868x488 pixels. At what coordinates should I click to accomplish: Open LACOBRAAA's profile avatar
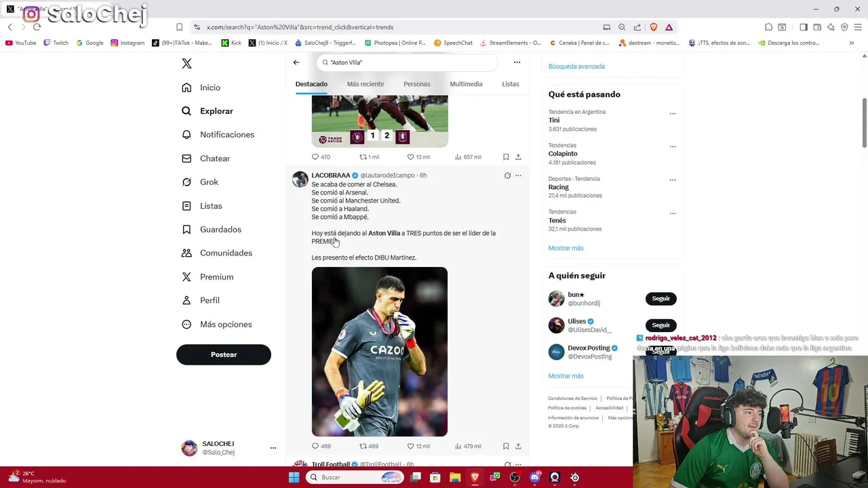pos(300,179)
